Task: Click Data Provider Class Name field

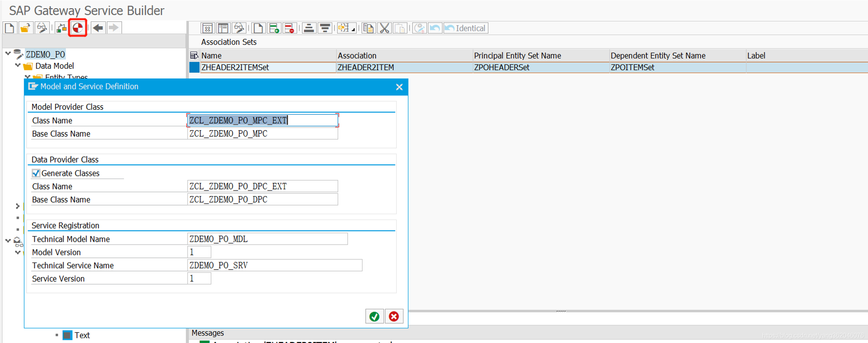Action: (263, 186)
